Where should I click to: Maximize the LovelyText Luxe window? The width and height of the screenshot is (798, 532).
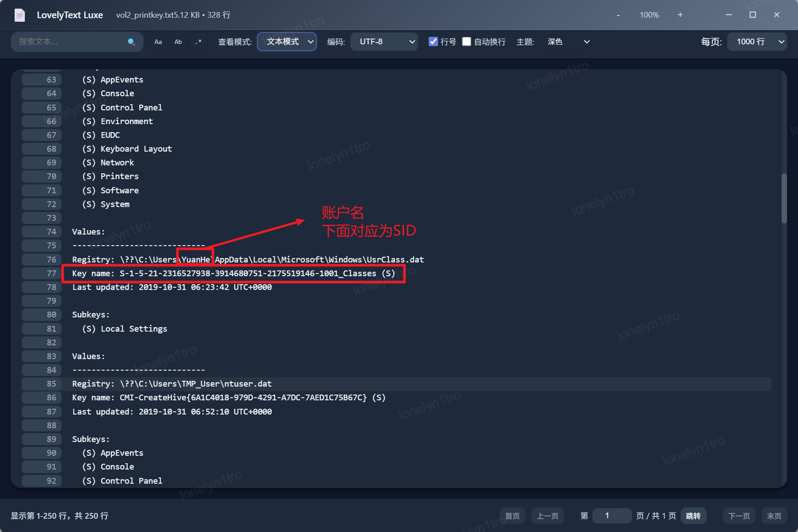(x=752, y=15)
